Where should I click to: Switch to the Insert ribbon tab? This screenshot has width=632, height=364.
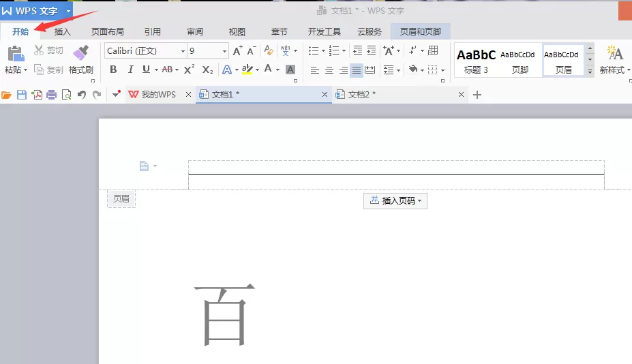62,32
